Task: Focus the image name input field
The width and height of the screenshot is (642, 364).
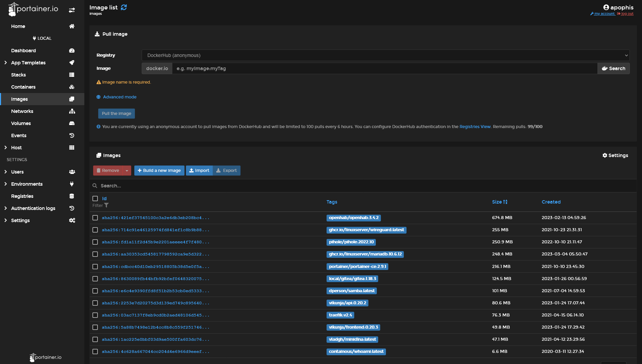Action: [x=385, y=68]
